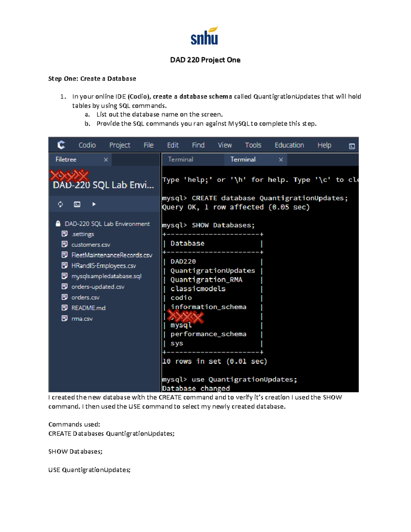Click the refresh icon in the Filetree sidebar
This screenshot has width=411, height=532.
click(x=61, y=204)
